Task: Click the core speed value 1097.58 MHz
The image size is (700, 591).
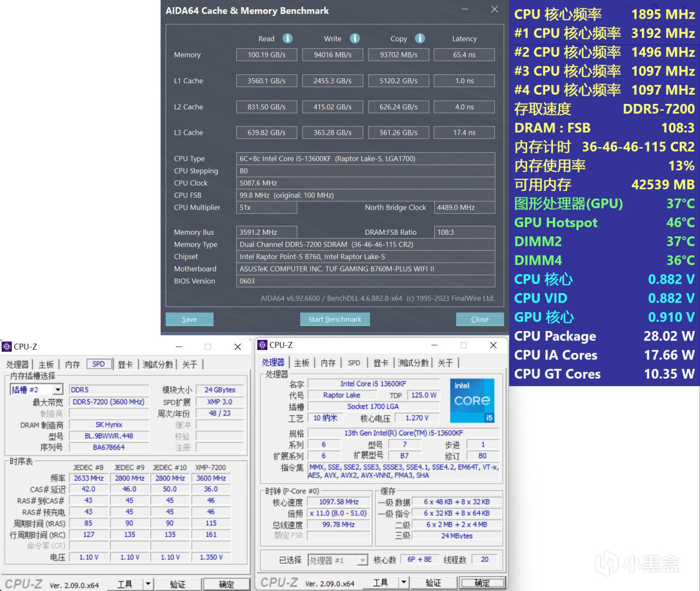Action: click(x=339, y=502)
